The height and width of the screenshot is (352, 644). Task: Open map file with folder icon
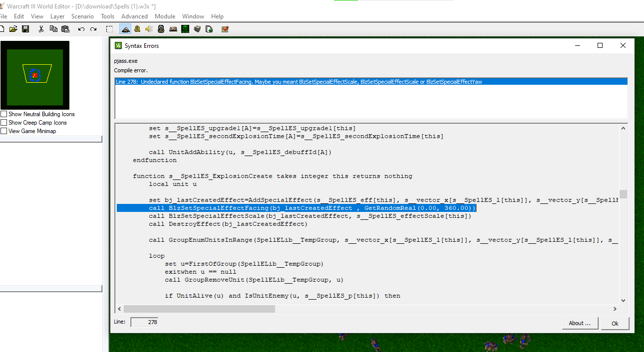[13, 29]
